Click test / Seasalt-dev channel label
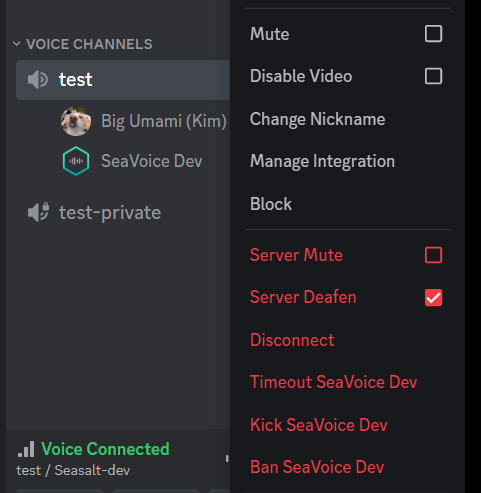Image resolution: width=481 pixels, height=493 pixels. tap(73, 471)
